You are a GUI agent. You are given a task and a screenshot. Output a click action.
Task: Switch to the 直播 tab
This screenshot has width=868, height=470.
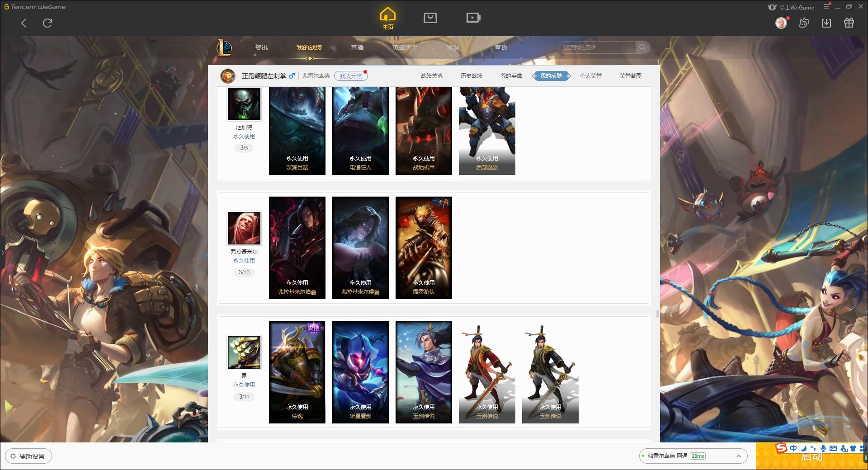pyautogui.click(x=357, y=47)
